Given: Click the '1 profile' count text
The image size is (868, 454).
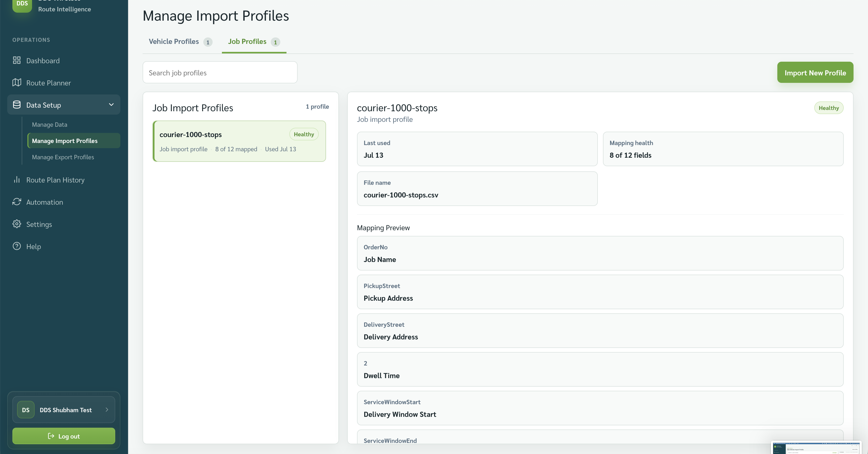Looking at the screenshot, I should tap(317, 107).
